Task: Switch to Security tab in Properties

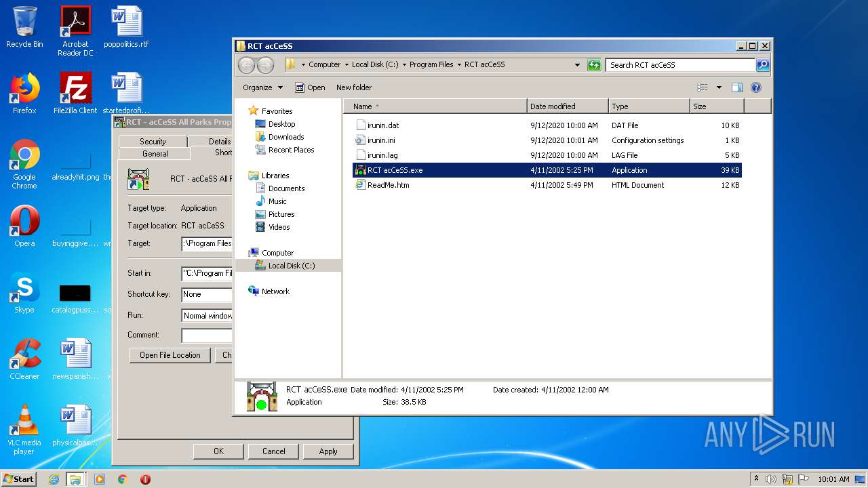Action: click(x=153, y=142)
